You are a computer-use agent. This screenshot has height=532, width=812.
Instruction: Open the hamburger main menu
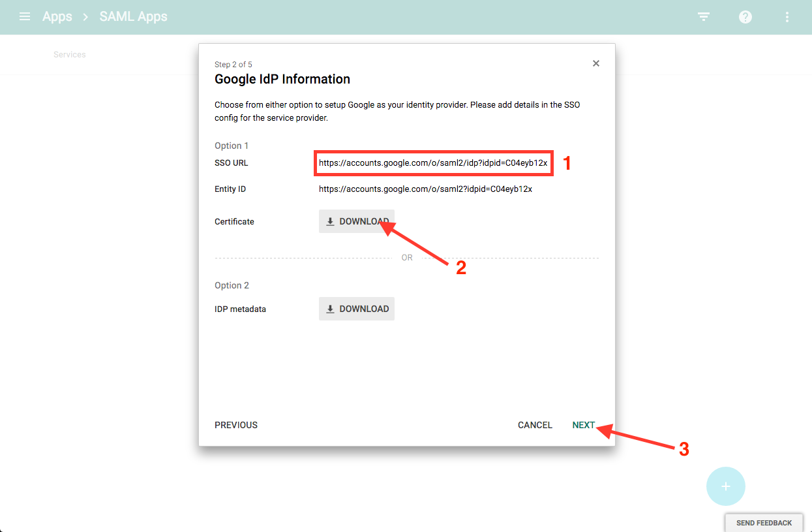click(25, 16)
